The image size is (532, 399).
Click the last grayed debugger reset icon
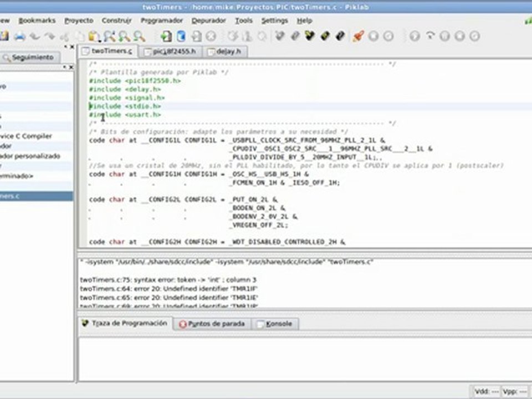(x=475, y=36)
